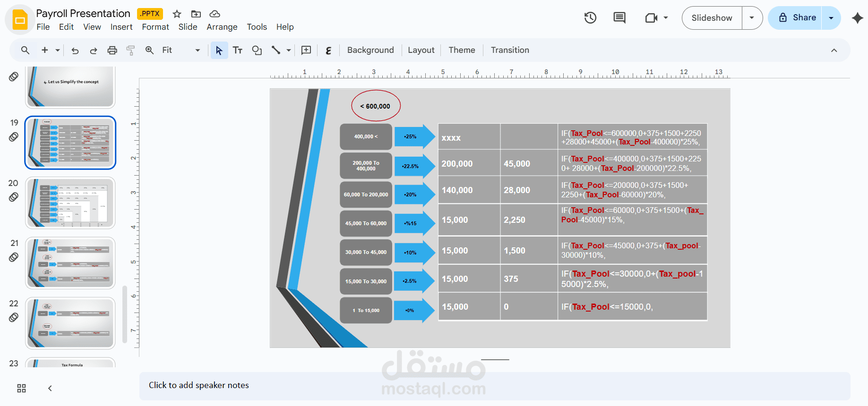The height and width of the screenshot is (406, 868).
Task: Open the View menu
Action: tap(92, 27)
